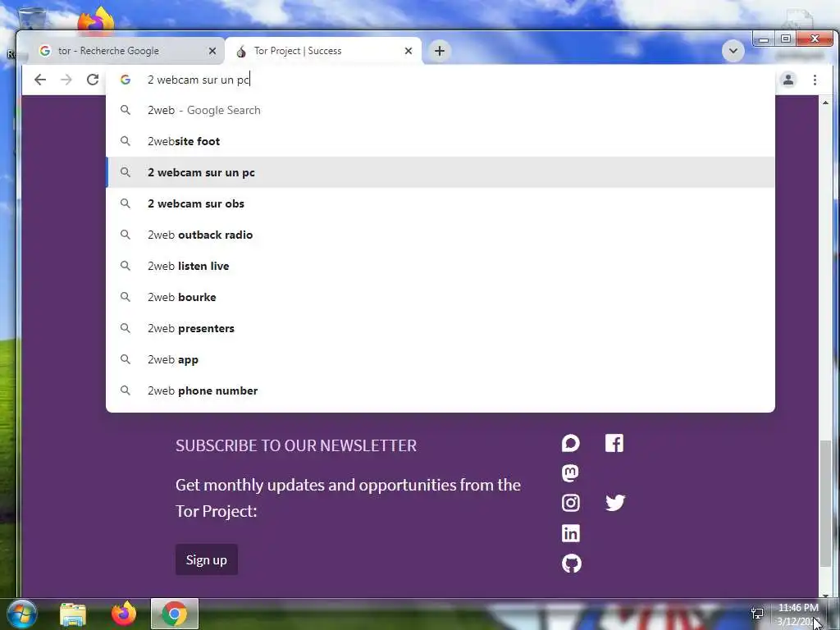
Task: Select '2web listen live' suggestion
Action: click(x=441, y=266)
